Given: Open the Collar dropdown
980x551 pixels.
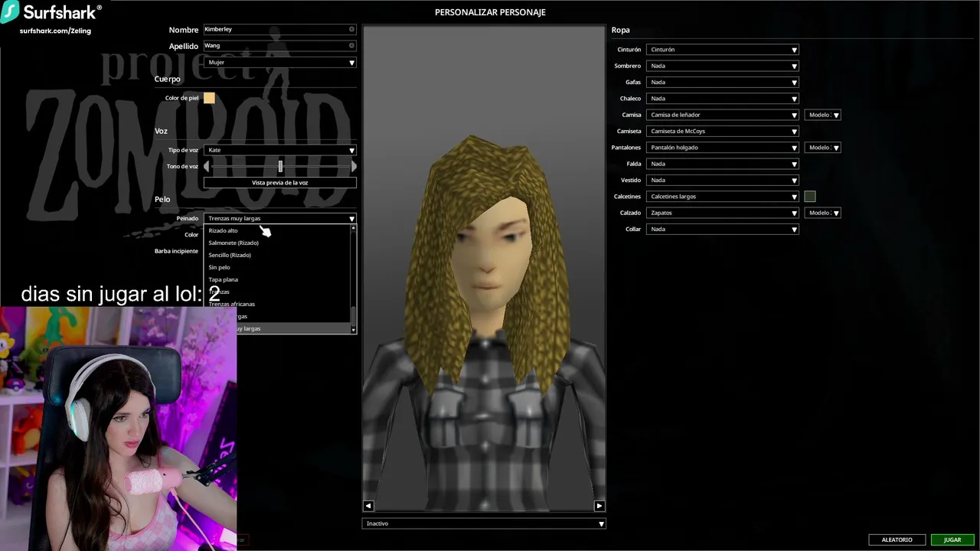Looking at the screenshot, I should [723, 230].
